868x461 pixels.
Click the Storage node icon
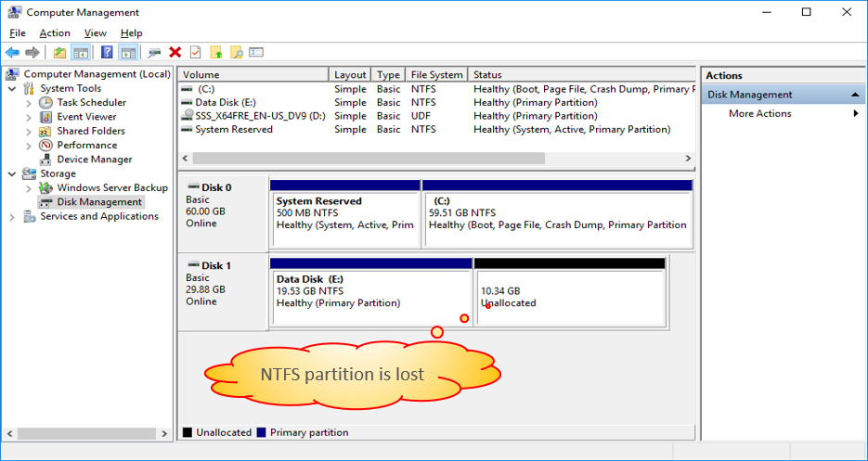(x=30, y=173)
